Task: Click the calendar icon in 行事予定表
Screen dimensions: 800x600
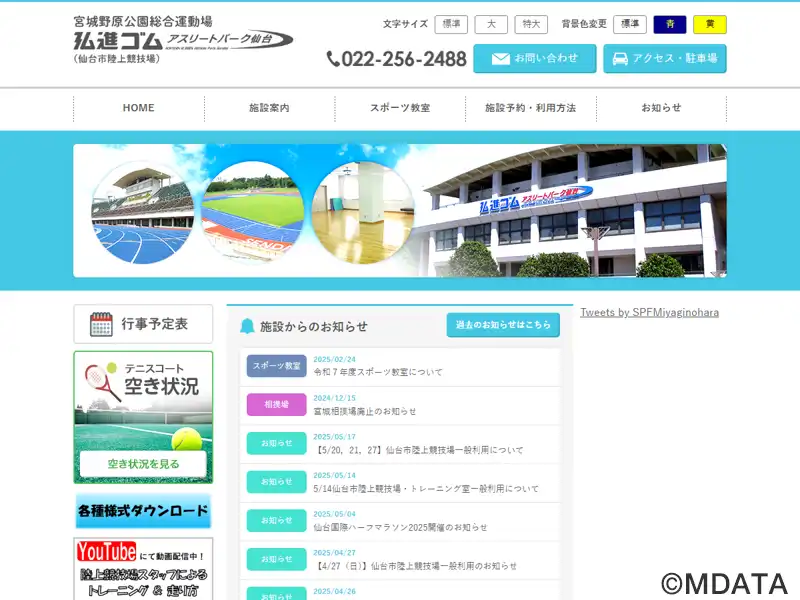Action: 101,324
